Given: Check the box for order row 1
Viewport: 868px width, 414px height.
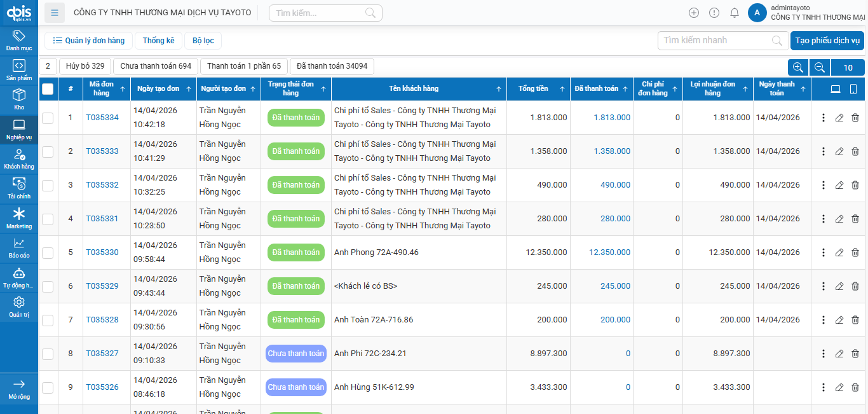Looking at the screenshot, I should (48, 118).
